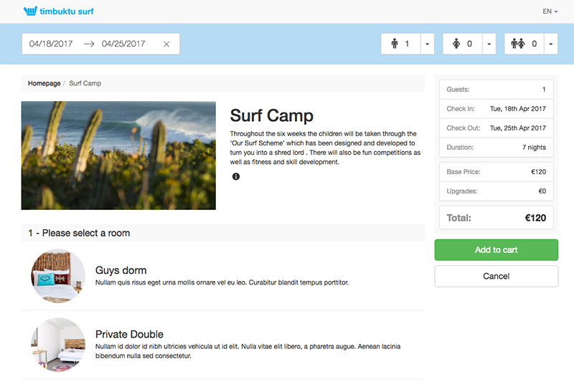The height and width of the screenshot is (392, 574).
Task: Clear the selected dates with X icon
Action: point(166,44)
